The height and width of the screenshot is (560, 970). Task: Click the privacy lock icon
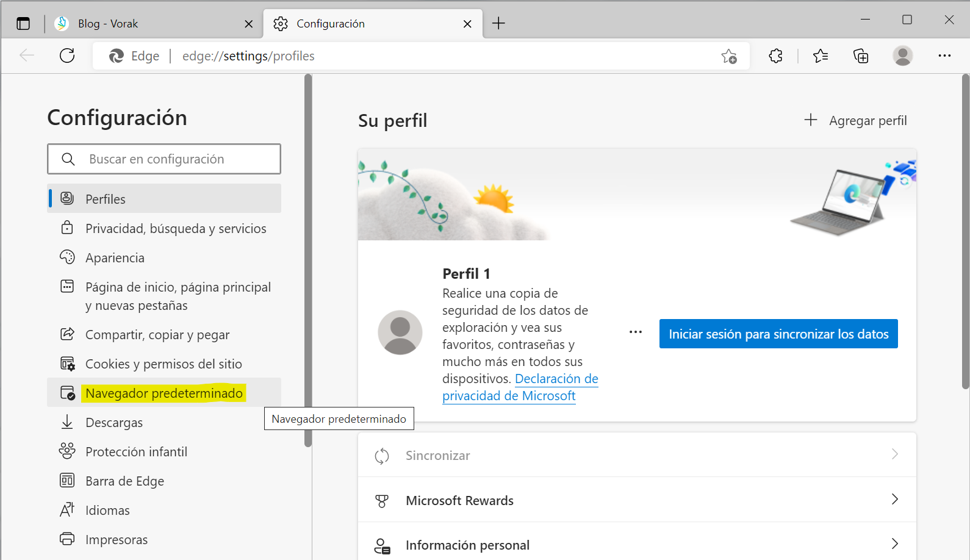coord(67,228)
